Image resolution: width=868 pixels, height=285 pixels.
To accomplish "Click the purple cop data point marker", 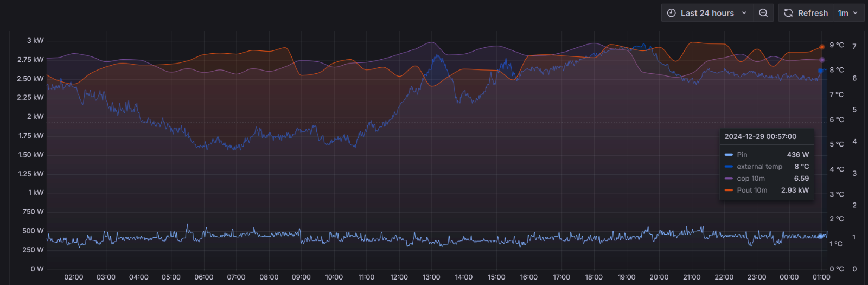I will click(x=822, y=60).
